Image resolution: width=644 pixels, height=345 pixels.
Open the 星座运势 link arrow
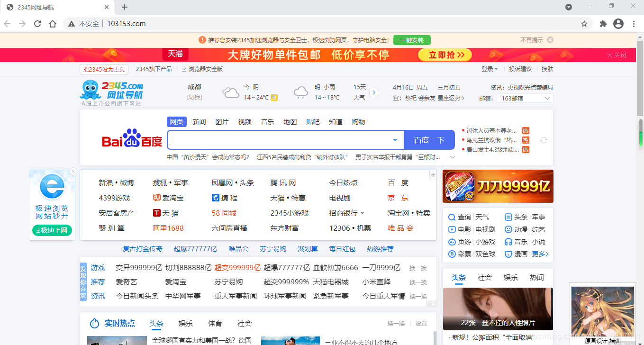[x=463, y=98]
